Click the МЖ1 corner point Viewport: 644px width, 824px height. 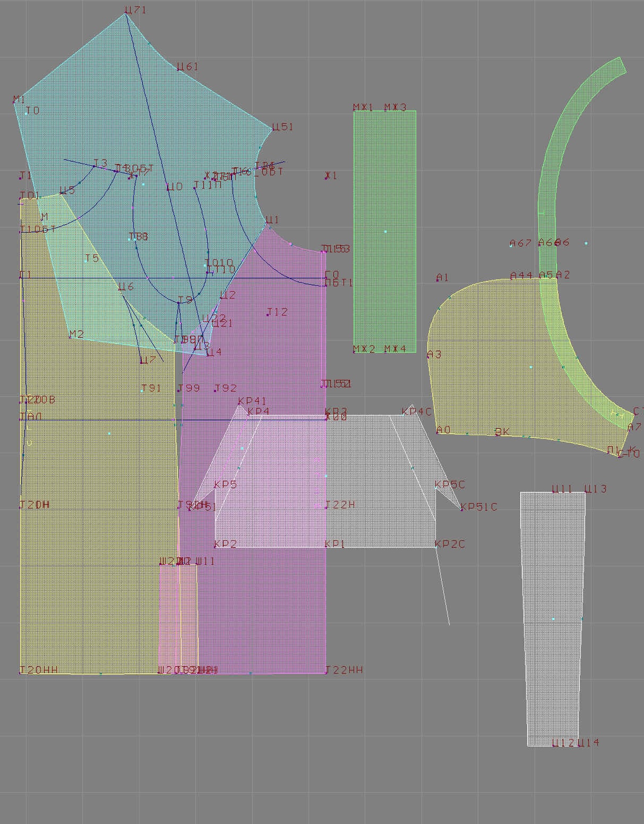(354, 111)
